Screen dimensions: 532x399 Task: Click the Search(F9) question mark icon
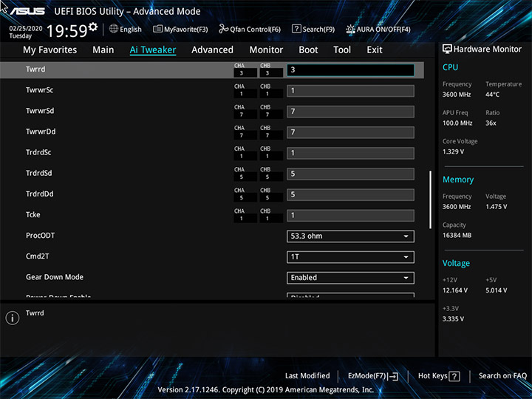point(296,29)
